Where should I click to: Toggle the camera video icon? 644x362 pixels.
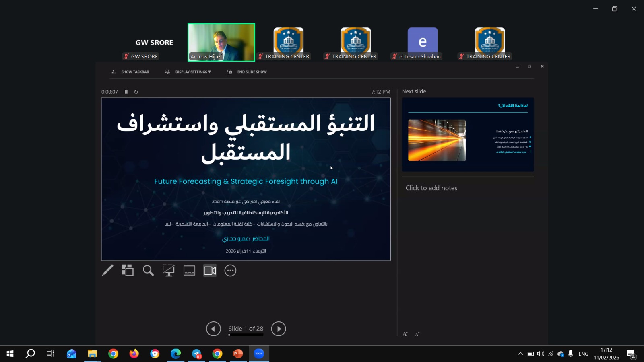[210, 271]
